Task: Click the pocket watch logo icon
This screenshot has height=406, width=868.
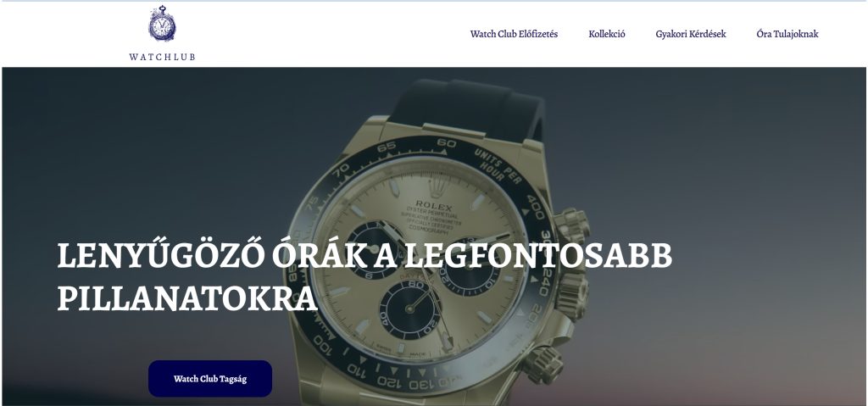Action: (162, 23)
